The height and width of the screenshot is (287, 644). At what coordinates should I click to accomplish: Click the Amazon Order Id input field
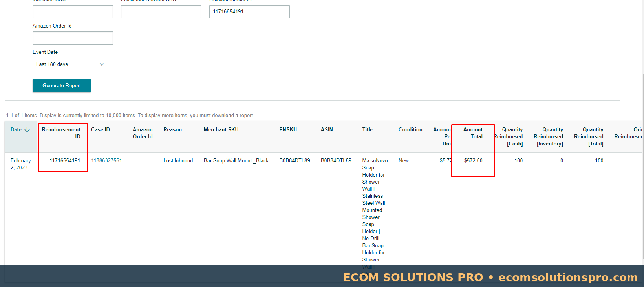pos(73,38)
